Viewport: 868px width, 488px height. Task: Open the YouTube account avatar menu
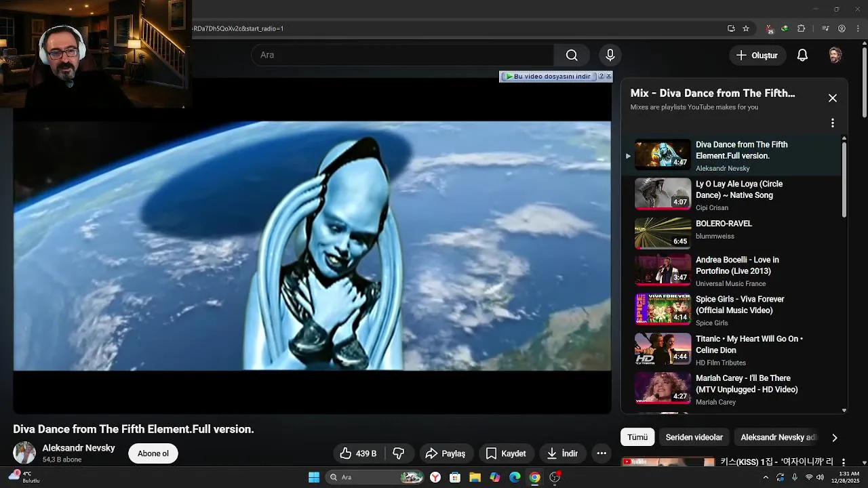(x=835, y=56)
